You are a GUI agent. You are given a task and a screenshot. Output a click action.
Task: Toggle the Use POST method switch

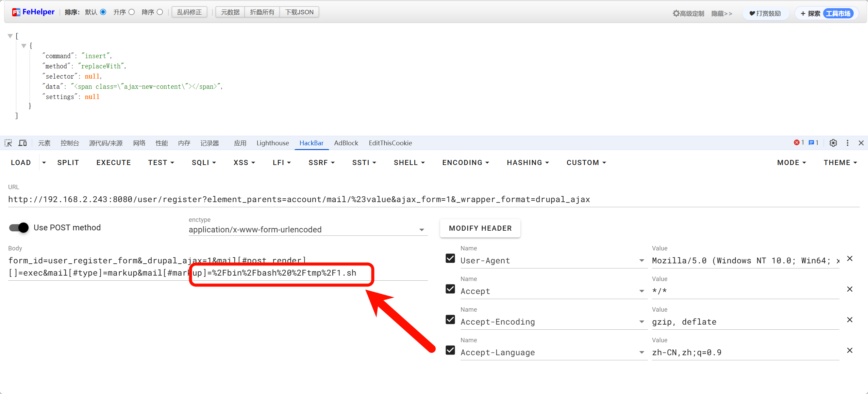[x=19, y=228]
